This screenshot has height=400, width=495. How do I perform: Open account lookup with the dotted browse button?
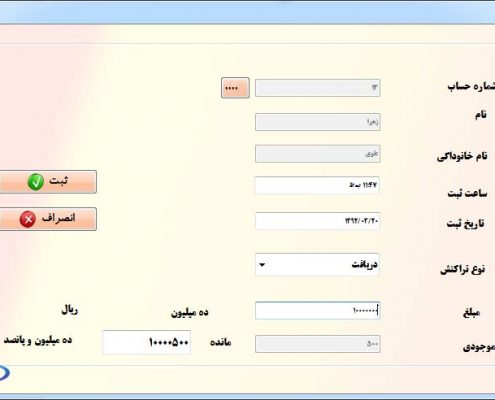(x=235, y=88)
